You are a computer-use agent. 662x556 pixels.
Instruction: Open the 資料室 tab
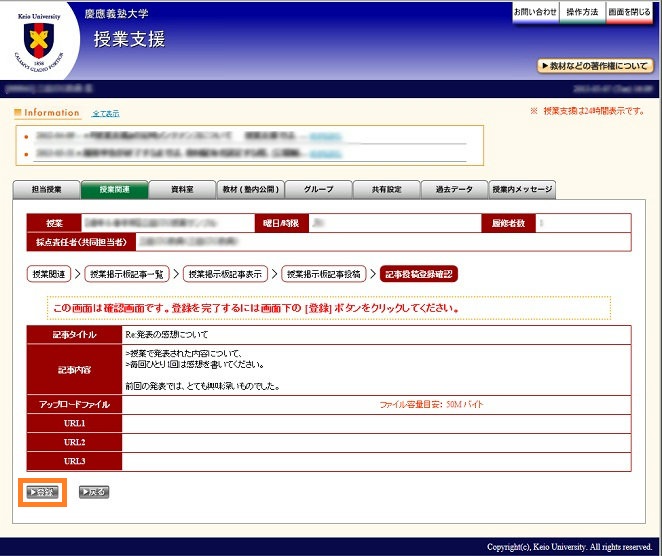point(182,189)
